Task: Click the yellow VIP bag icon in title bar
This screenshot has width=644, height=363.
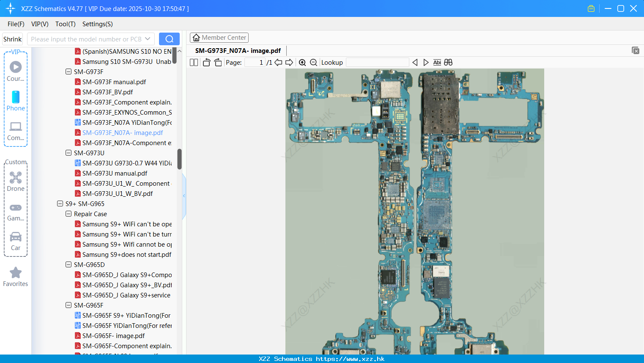Action: [591, 8]
